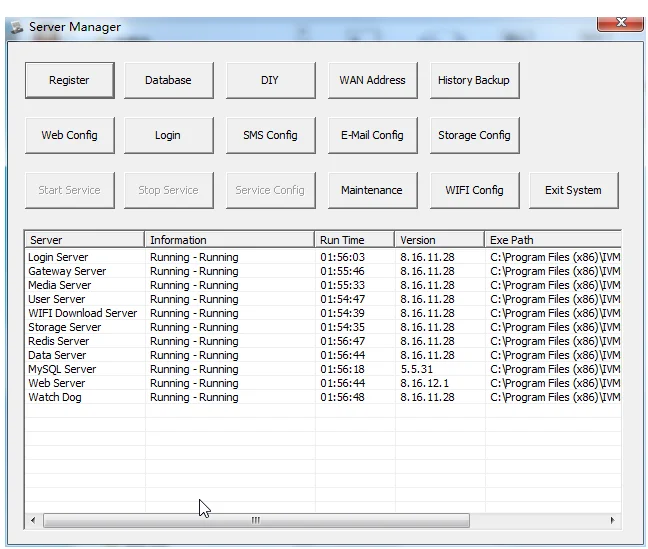Screen dimensions: 648x549
Task: Click the Server Manager title bar icon
Action: point(17,28)
